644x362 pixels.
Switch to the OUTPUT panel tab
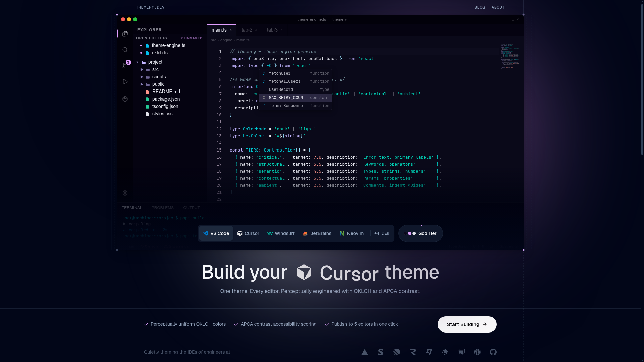click(192, 208)
